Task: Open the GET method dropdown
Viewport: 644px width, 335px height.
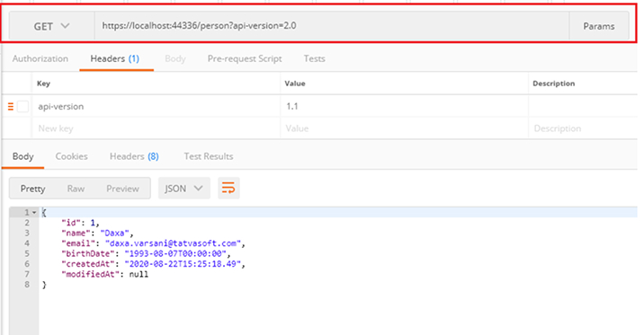Action: [52, 26]
